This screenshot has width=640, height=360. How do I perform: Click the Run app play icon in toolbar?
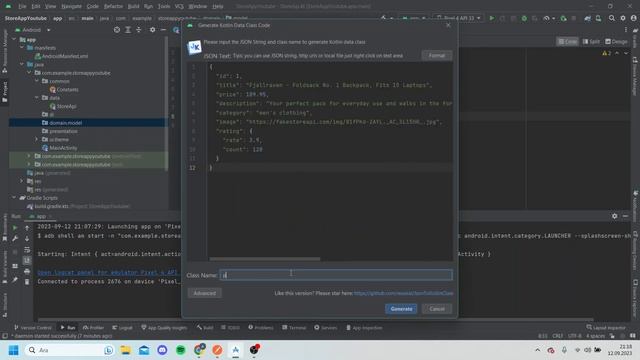point(492,18)
